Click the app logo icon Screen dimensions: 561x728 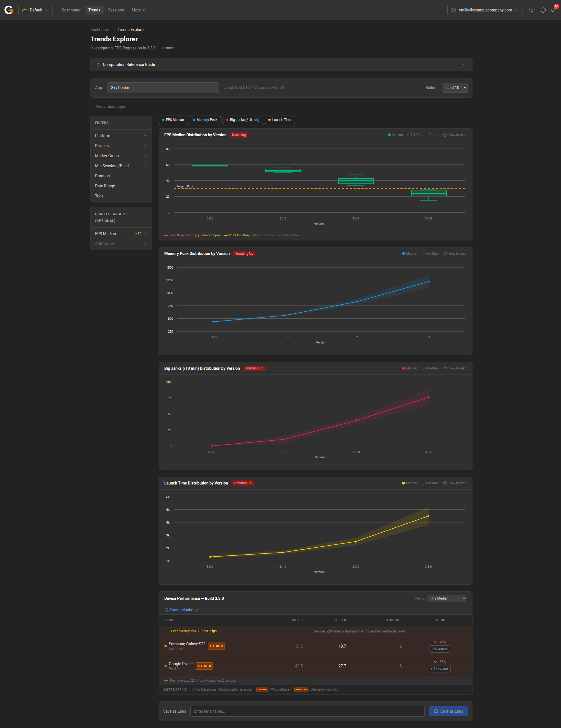[9, 10]
